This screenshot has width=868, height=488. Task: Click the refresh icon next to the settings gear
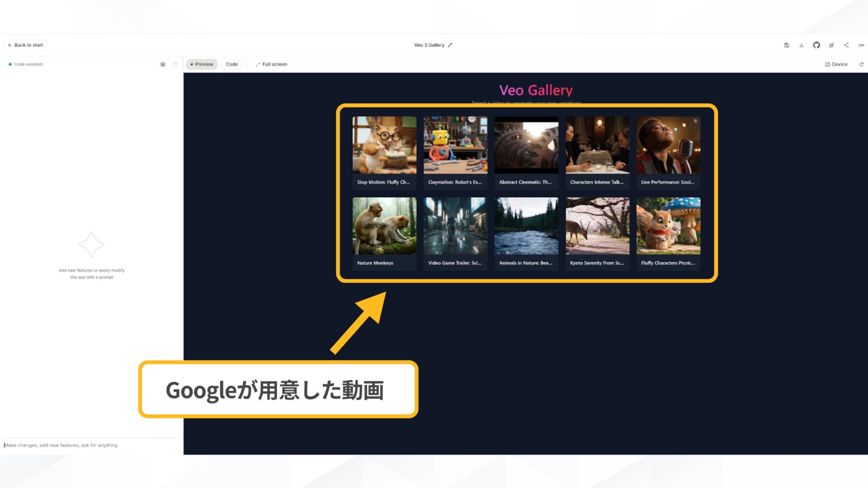click(x=175, y=64)
